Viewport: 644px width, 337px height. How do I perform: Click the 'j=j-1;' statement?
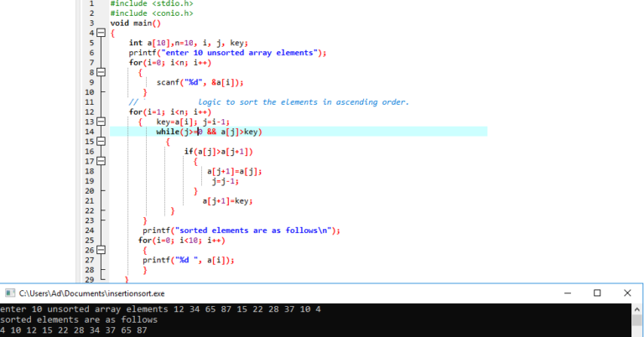pos(225,181)
